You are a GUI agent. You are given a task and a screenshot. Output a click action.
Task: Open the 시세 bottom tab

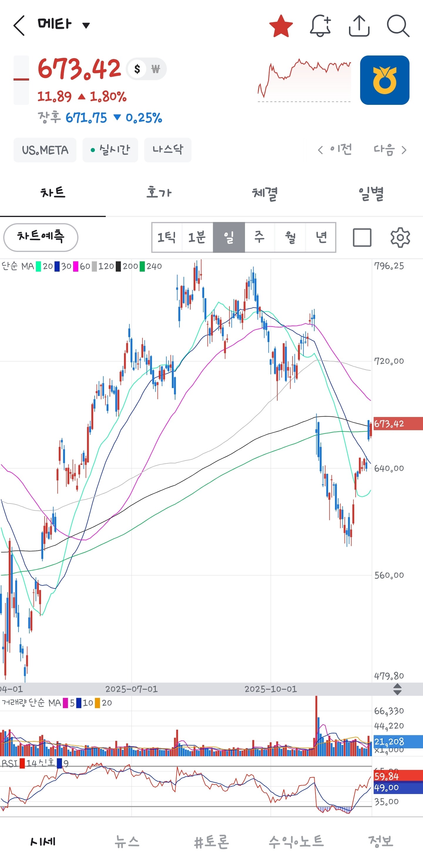coord(43,842)
